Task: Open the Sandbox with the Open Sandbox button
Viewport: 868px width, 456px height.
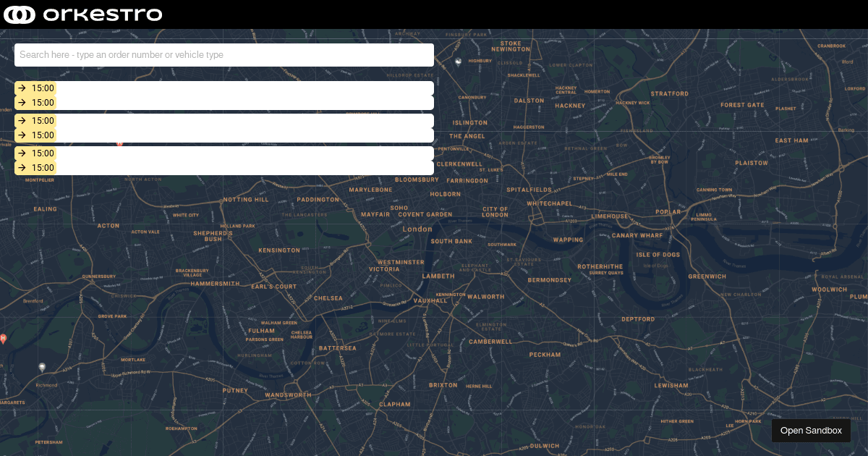Action: tap(811, 431)
